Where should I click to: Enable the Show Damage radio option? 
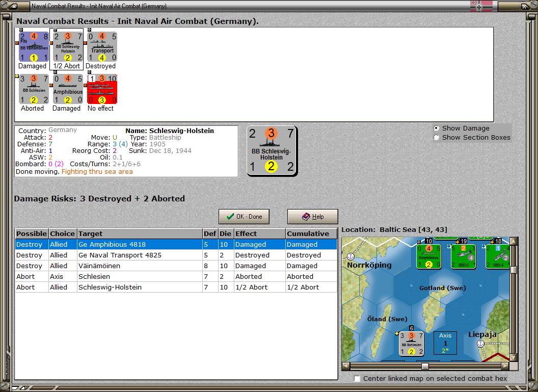coord(437,128)
